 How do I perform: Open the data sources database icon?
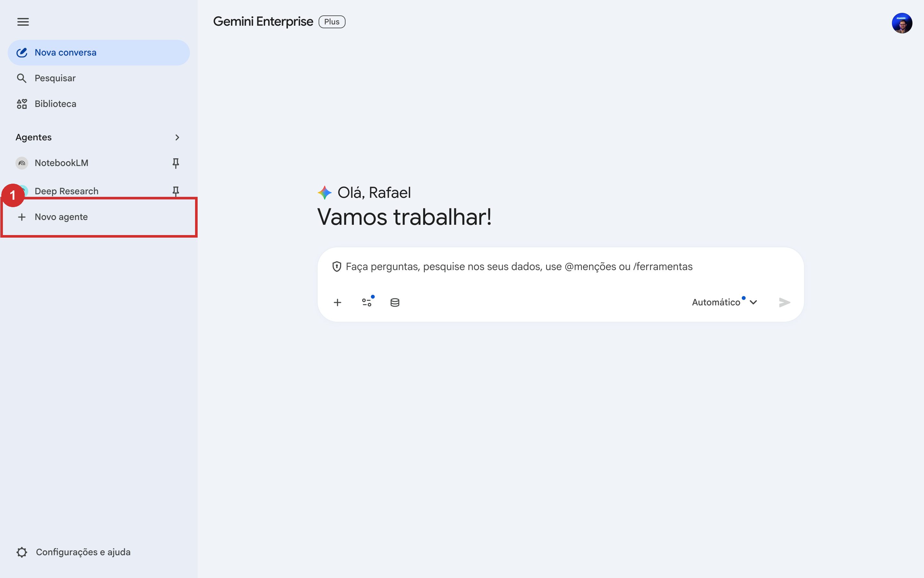pyautogui.click(x=395, y=302)
